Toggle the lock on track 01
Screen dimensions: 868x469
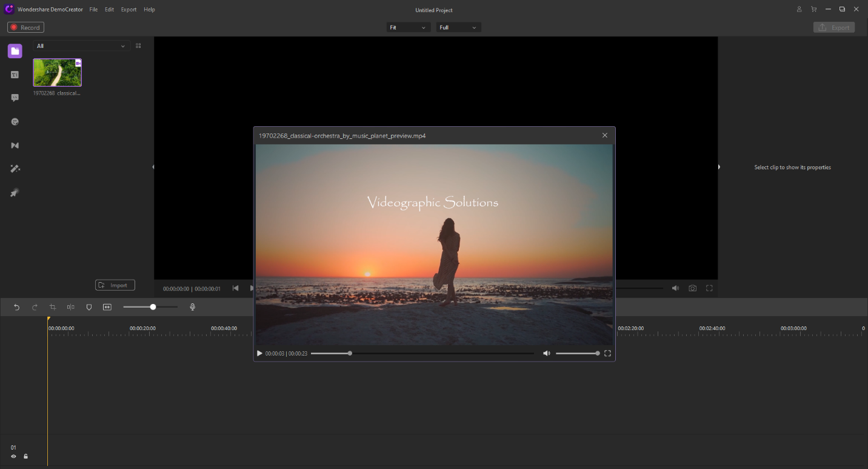point(25,456)
